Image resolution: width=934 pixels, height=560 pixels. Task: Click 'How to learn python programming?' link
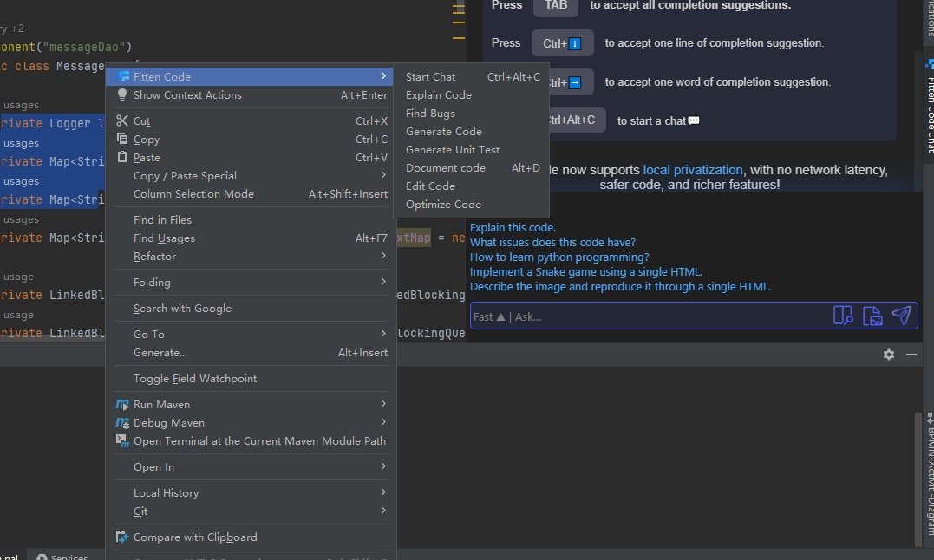(559, 257)
